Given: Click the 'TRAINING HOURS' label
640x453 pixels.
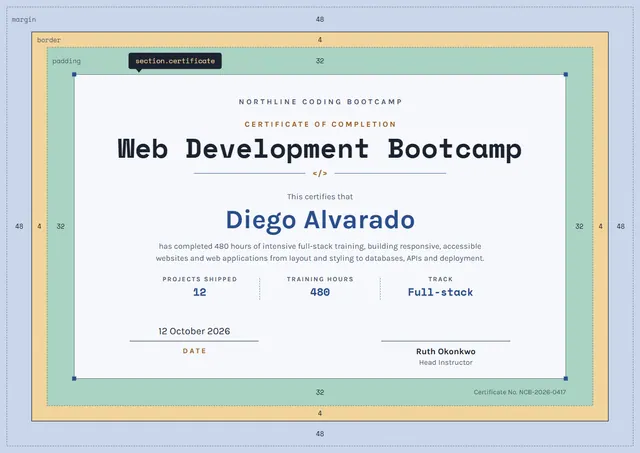Looking at the screenshot, I should [320, 279].
